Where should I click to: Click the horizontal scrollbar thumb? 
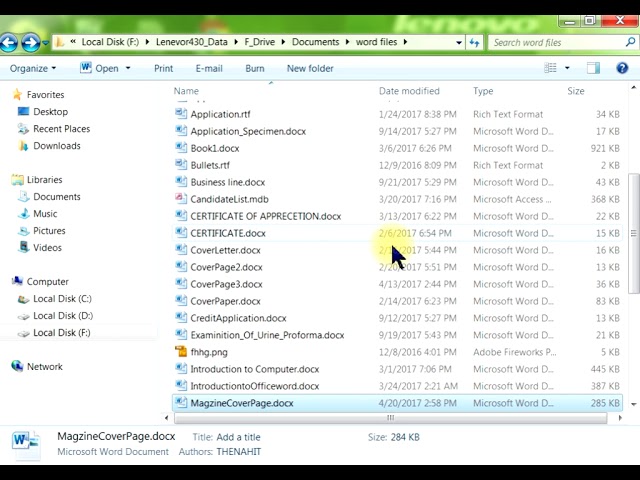391,418
